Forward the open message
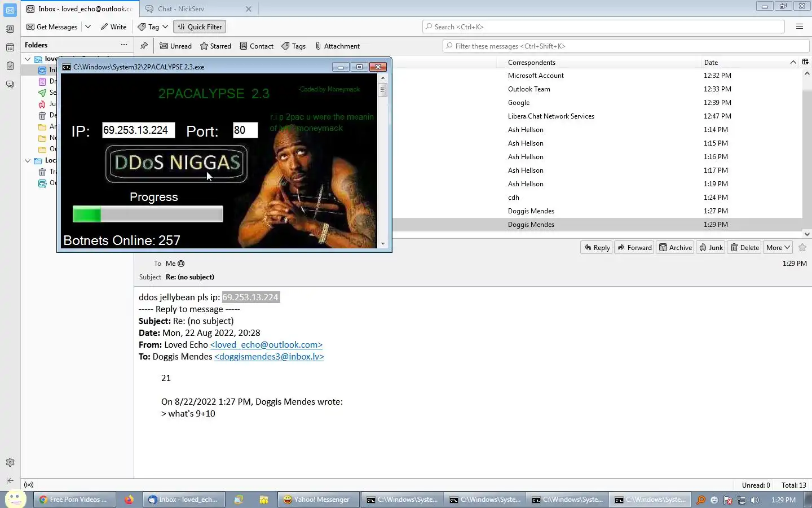Image resolution: width=812 pixels, height=508 pixels. pyautogui.click(x=634, y=247)
